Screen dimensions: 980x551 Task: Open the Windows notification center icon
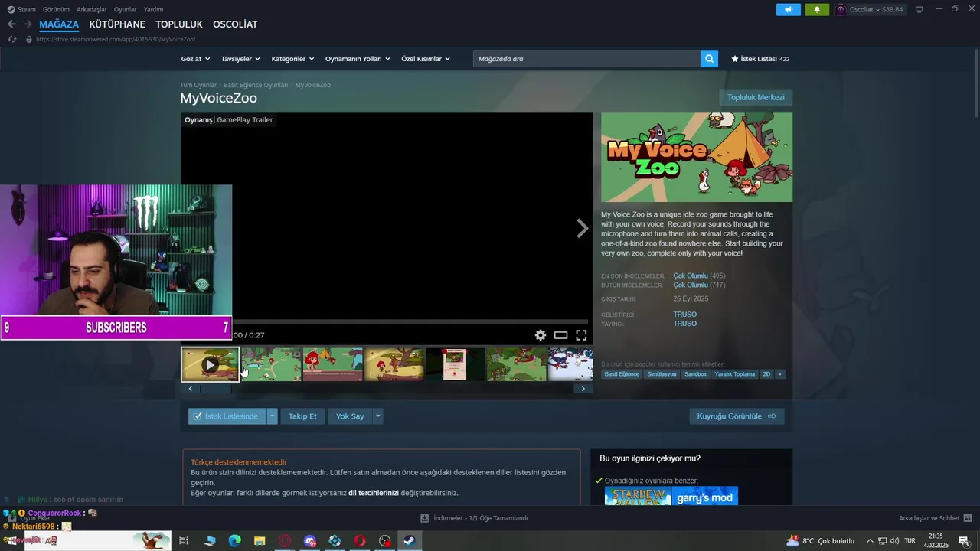coord(964,541)
